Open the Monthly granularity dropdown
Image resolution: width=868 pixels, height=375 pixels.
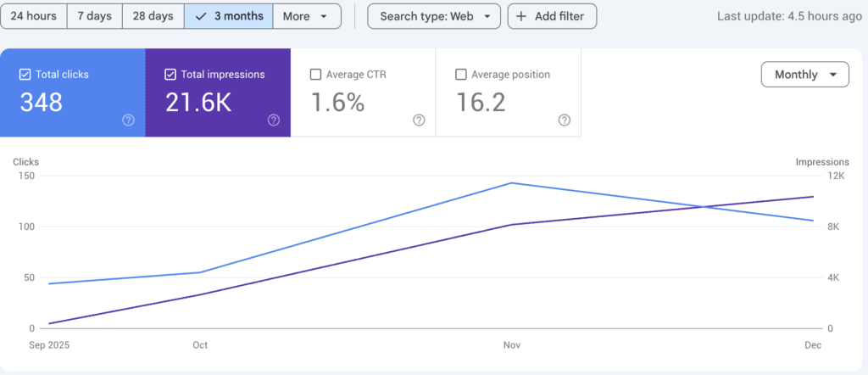(804, 75)
